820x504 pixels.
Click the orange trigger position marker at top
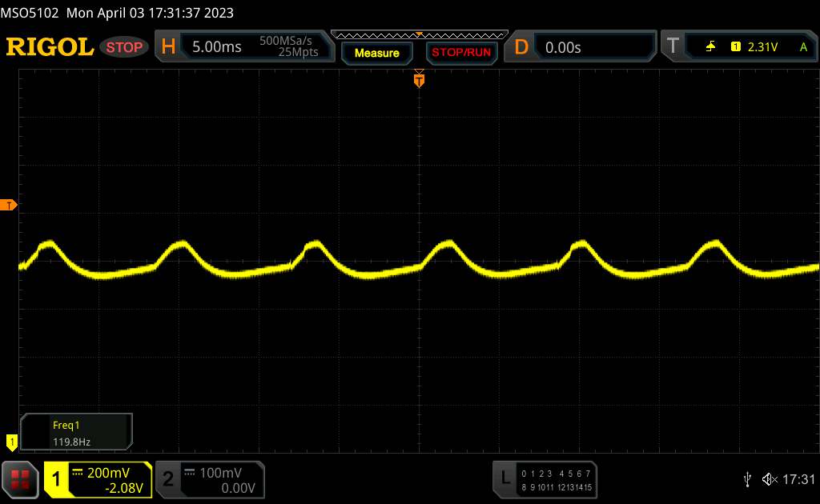coord(419,80)
